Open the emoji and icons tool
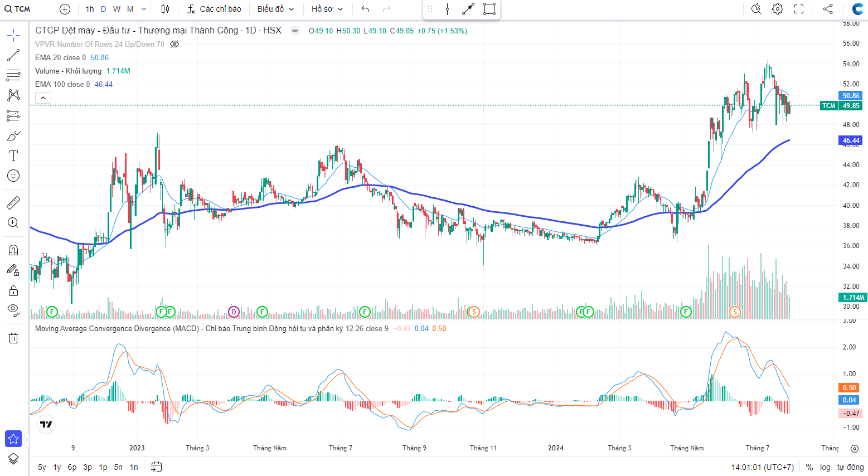 pyautogui.click(x=13, y=176)
